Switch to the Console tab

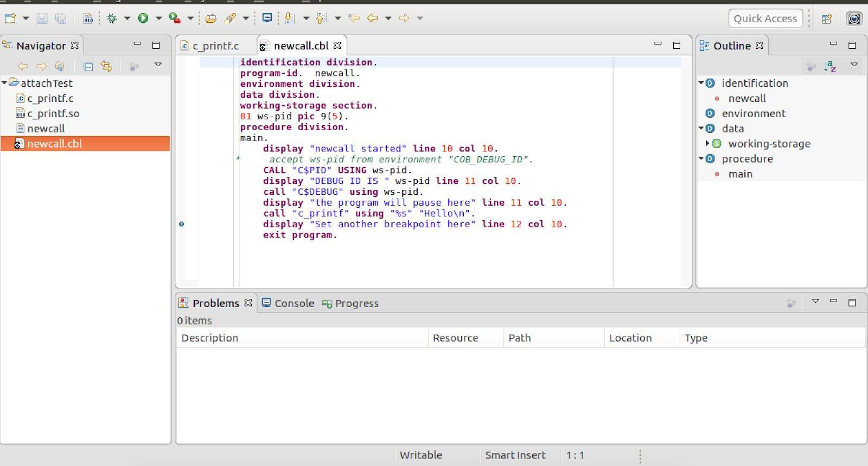293,303
